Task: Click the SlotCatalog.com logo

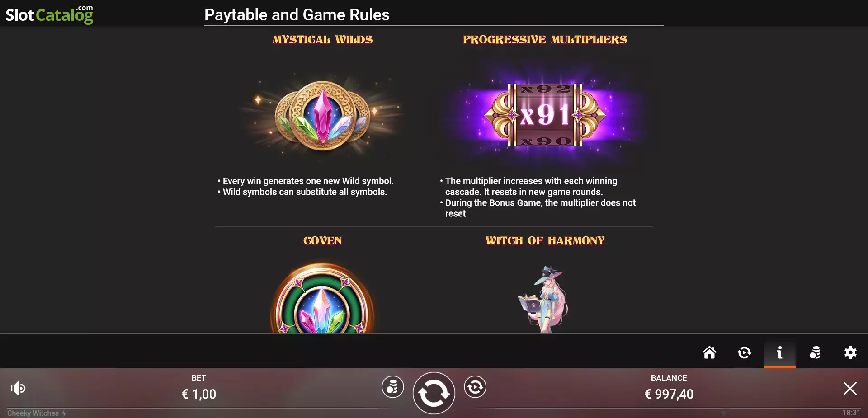Action: (49, 14)
